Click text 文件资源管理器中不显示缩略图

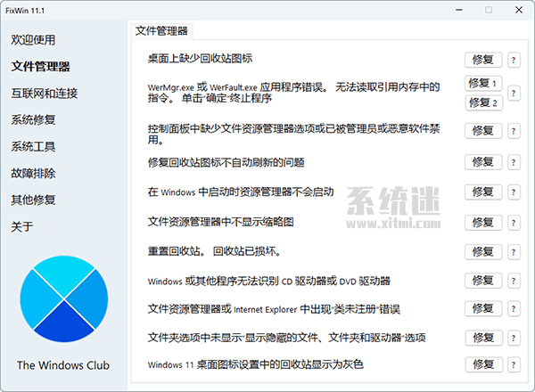tap(221, 222)
